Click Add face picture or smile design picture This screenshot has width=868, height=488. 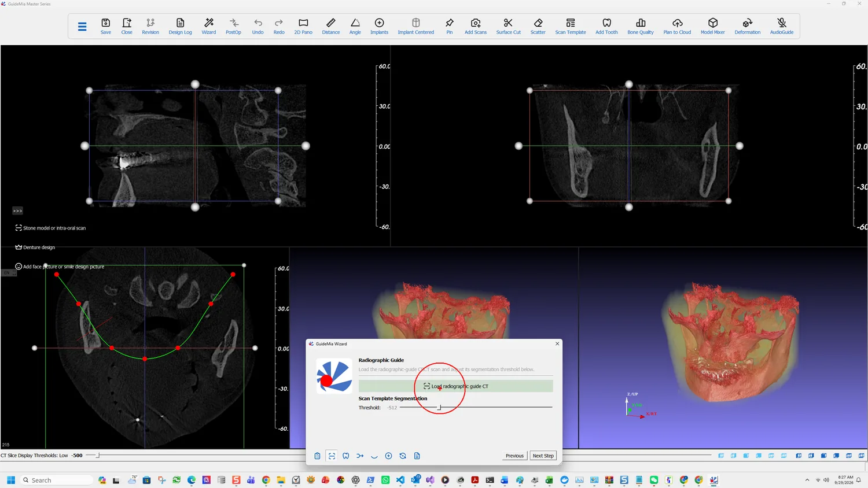click(x=60, y=267)
